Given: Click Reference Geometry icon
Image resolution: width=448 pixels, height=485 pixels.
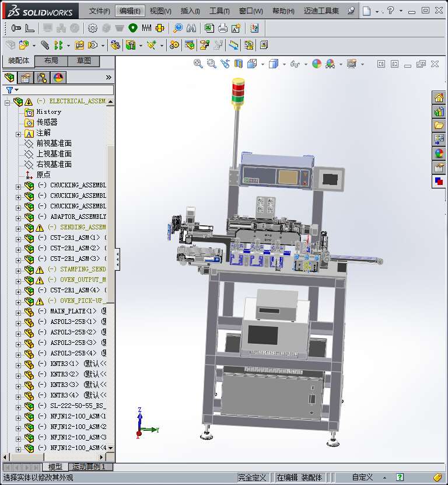Looking at the screenshot, I should tap(152, 45).
